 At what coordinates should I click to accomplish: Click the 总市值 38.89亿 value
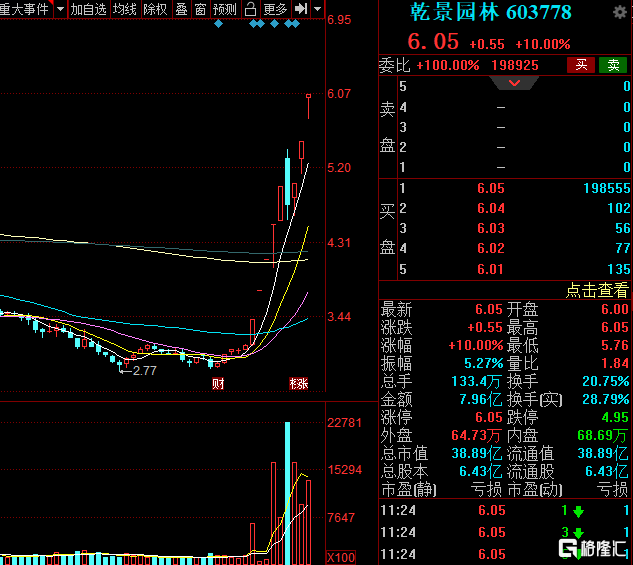[x=477, y=453]
